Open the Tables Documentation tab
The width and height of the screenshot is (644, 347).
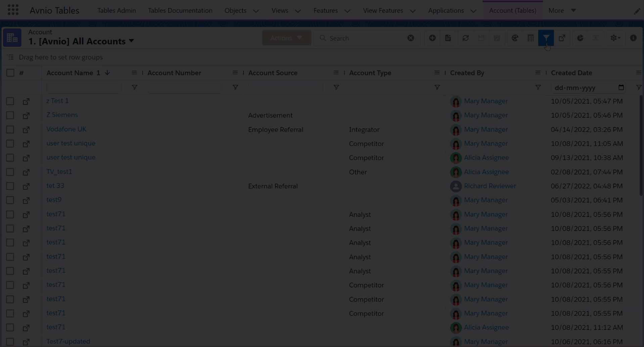point(180,10)
